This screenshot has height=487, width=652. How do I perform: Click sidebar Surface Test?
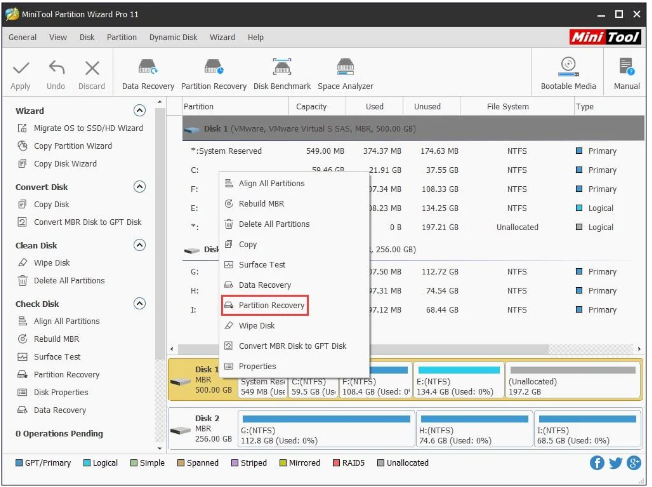coord(57,357)
